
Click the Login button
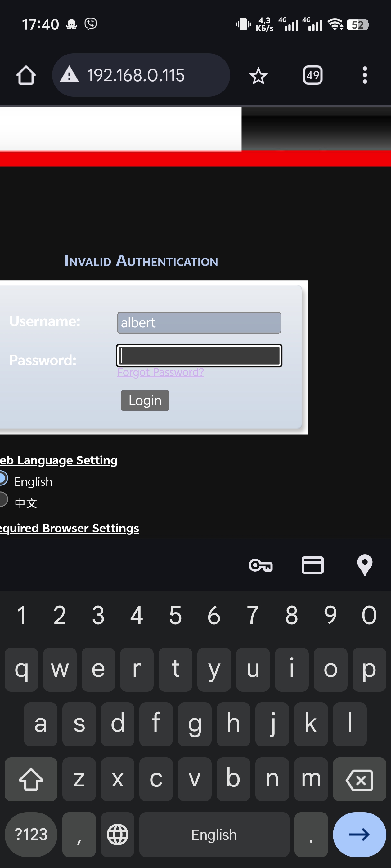click(145, 400)
